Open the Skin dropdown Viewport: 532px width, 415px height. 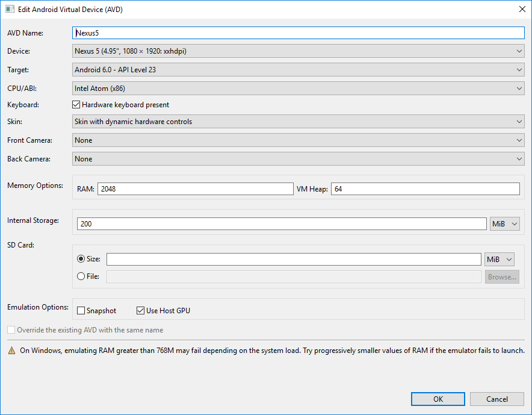tap(298, 122)
